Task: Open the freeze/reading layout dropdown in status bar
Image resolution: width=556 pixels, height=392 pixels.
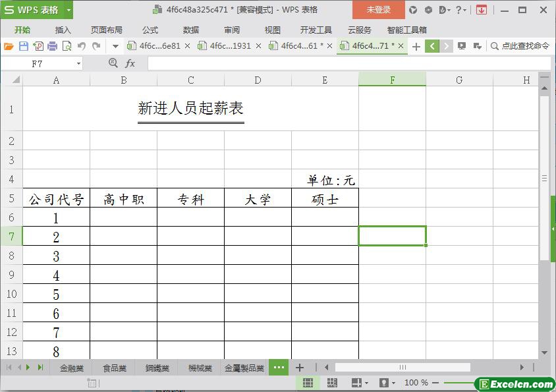Action: (360, 382)
